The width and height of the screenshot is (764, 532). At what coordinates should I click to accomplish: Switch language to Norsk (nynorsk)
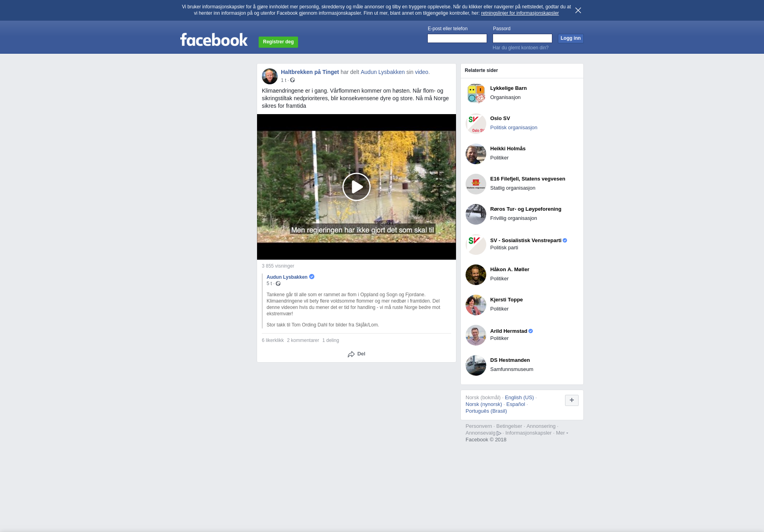pyautogui.click(x=483, y=404)
